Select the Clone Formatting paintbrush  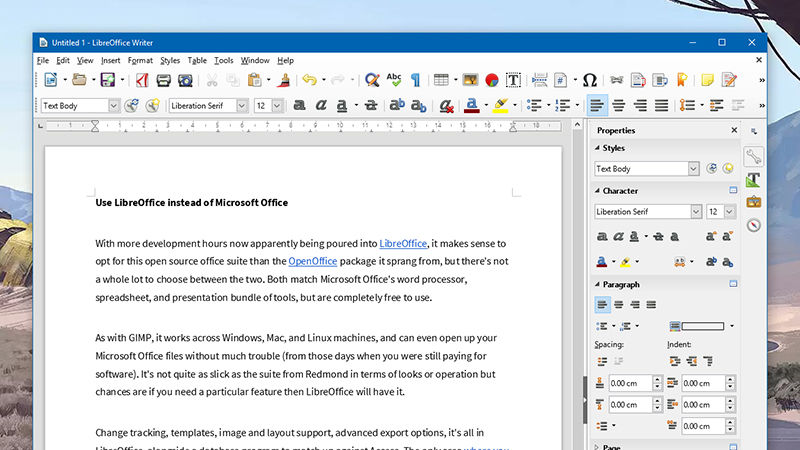point(284,80)
